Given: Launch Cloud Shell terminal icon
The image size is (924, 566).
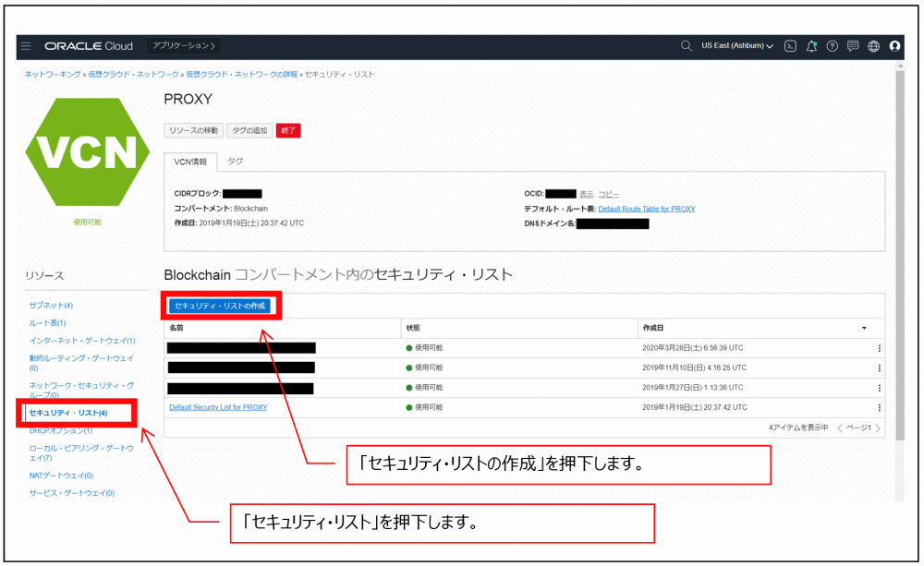Looking at the screenshot, I should (x=790, y=46).
